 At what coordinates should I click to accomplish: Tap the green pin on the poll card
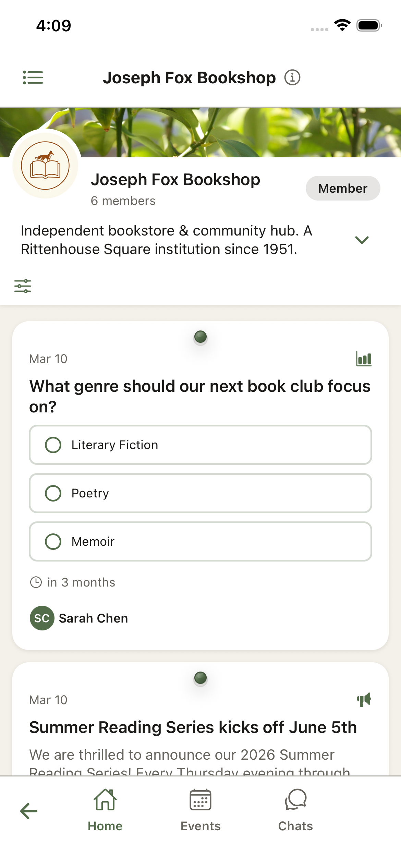[x=200, y=337]
